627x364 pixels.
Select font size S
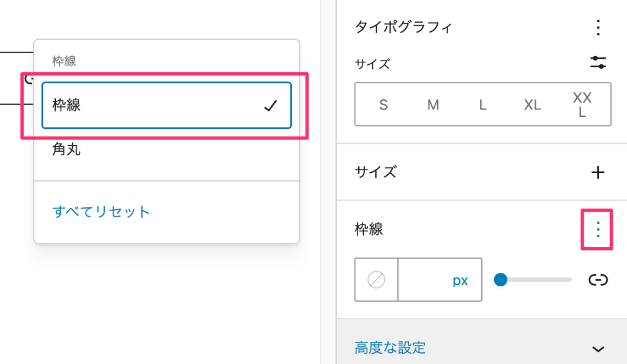coord(383,105)
